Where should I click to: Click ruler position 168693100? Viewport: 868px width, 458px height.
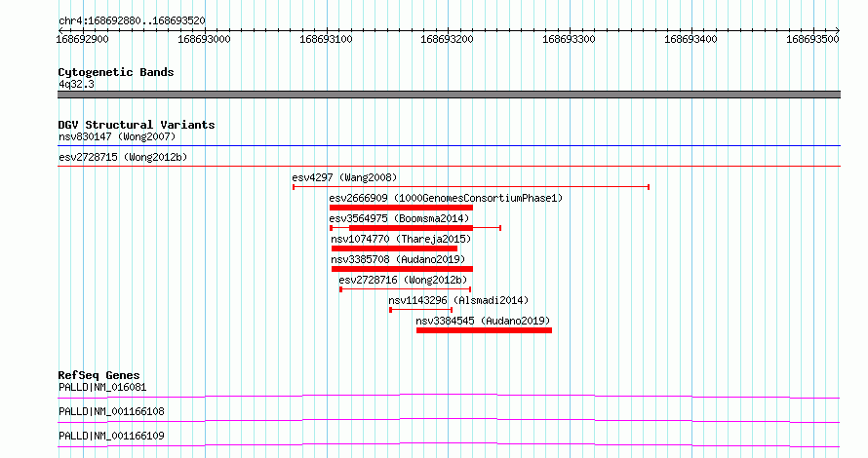326,39
